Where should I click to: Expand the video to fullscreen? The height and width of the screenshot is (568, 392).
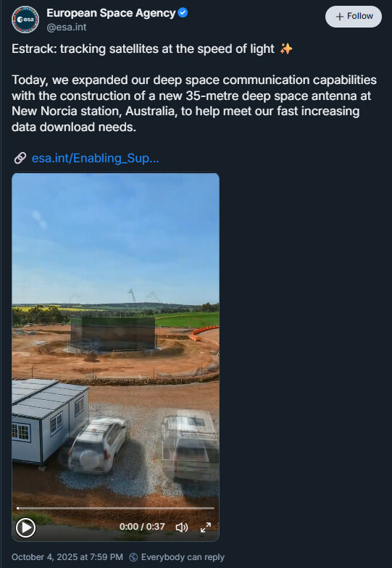coord(206,527)
